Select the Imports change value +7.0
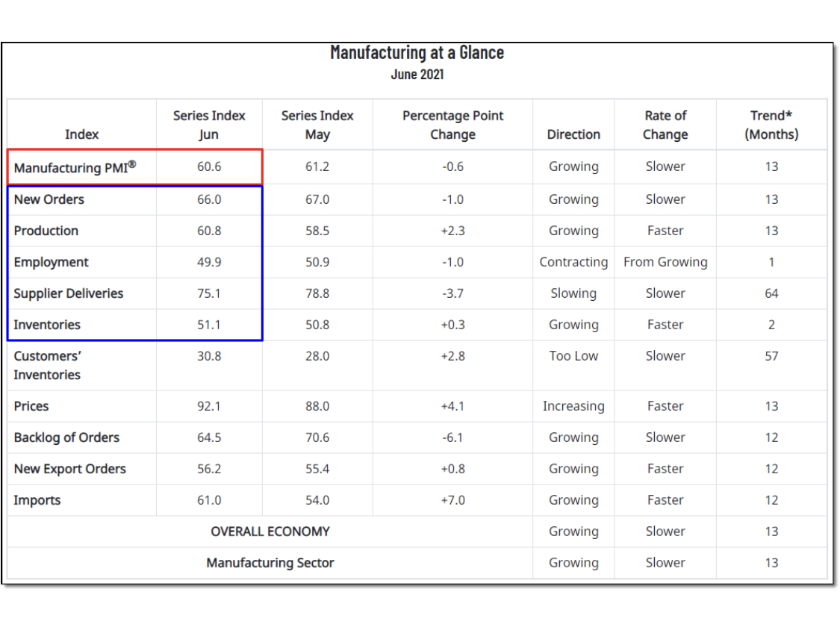The width and height of the screenshot is (840, 642). pos(452,500)
